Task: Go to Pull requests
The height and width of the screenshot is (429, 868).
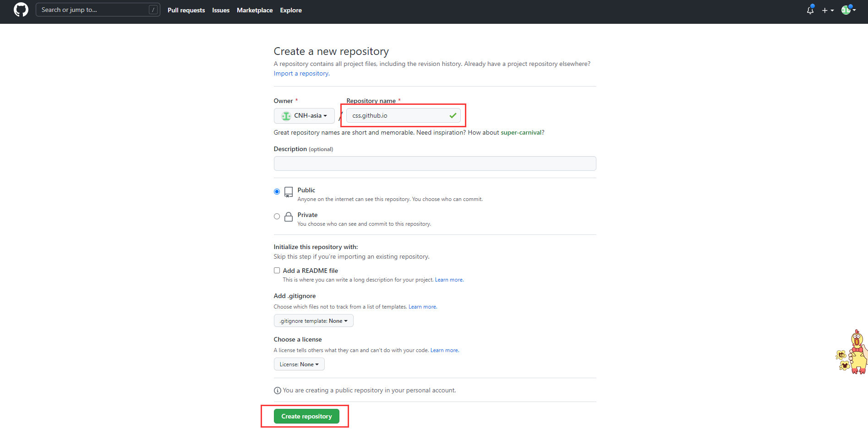Action: (x=186, y=10)
